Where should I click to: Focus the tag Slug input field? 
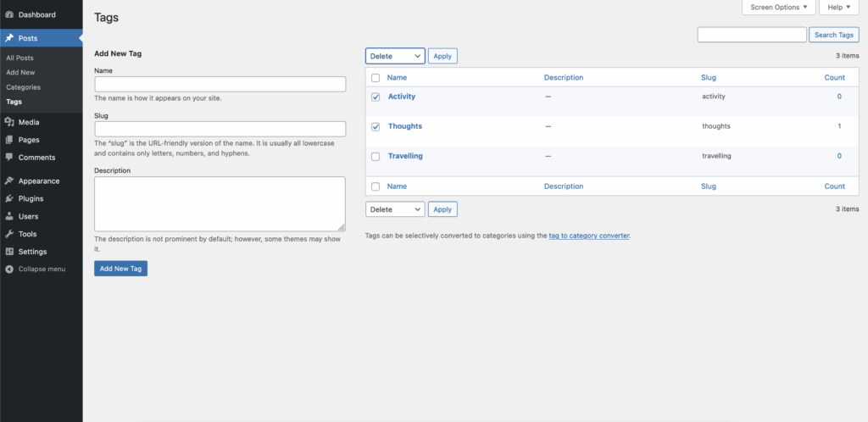(x=220, y=129)
